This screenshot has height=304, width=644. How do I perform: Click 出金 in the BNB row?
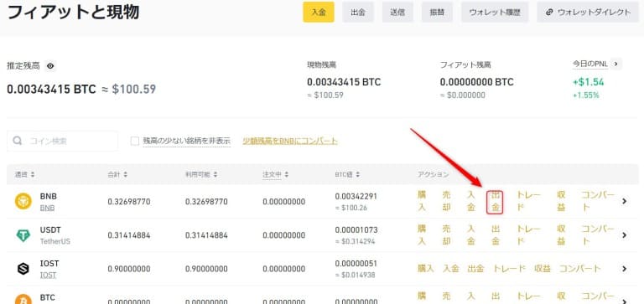(496, 202)
